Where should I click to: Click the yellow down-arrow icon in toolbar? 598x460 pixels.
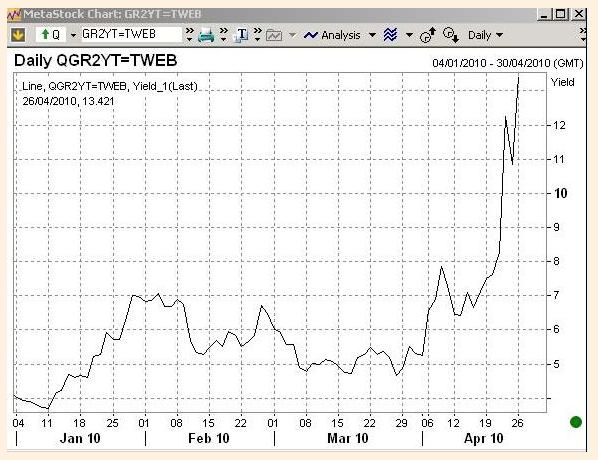(x=18, y=35)
